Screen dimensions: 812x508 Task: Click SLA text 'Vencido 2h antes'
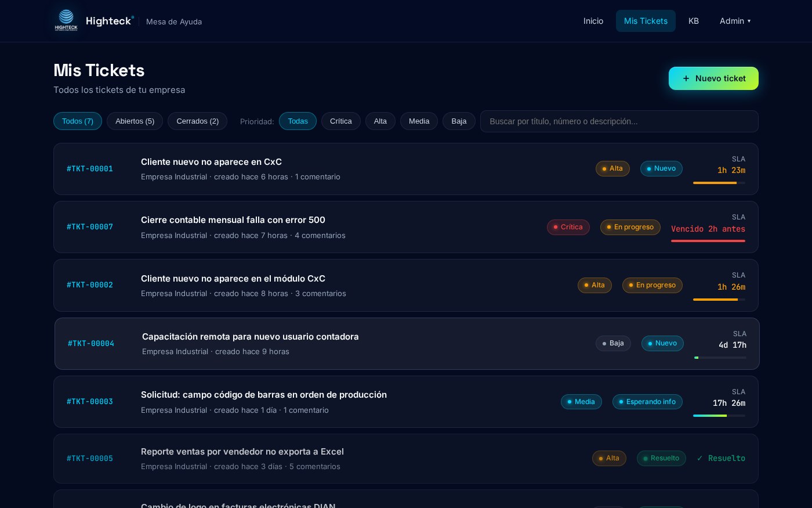708,229
